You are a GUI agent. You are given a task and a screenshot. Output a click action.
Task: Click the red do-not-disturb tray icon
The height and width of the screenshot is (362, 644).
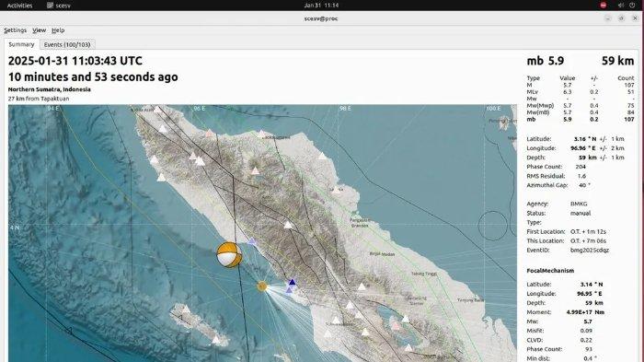(x=603, y=6)
